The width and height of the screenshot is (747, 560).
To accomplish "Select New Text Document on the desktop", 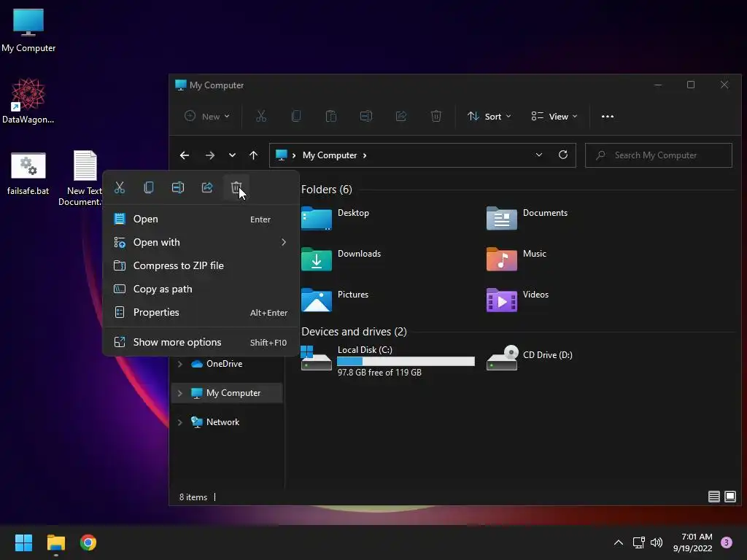I will (x=81, y=179).
